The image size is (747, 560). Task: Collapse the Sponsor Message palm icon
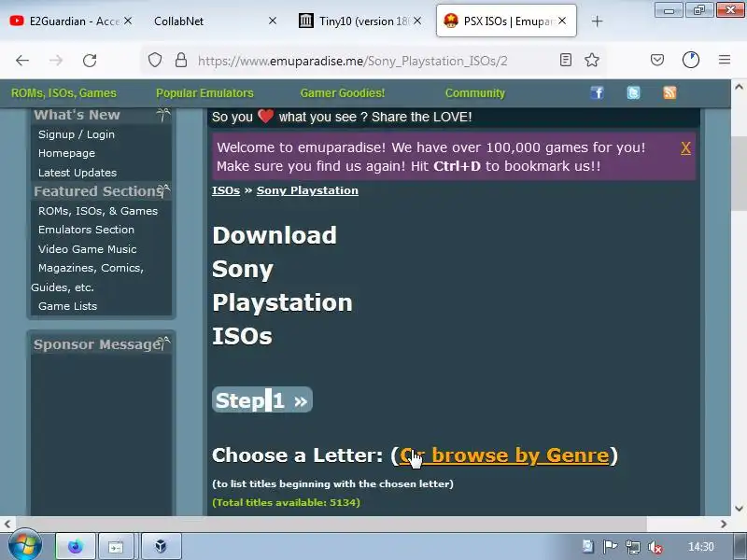click(x=164, y=343)
